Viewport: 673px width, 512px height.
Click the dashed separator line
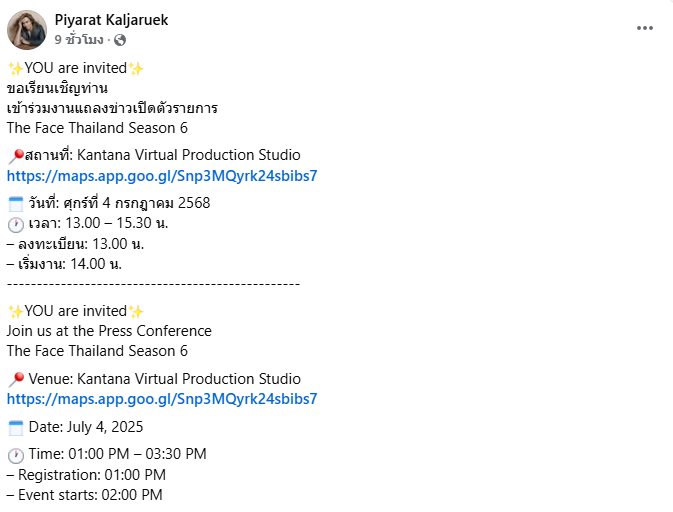[x=153, y=283]
